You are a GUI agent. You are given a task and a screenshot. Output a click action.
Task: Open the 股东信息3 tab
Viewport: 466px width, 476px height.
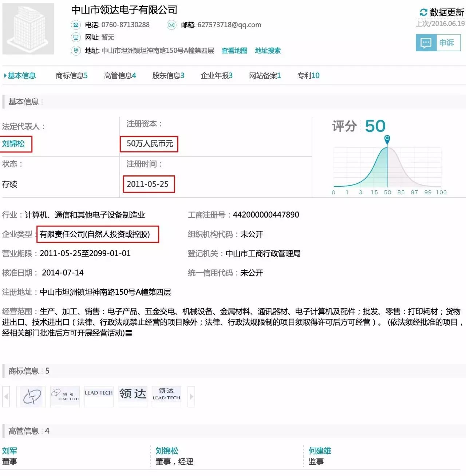point(167,76)
